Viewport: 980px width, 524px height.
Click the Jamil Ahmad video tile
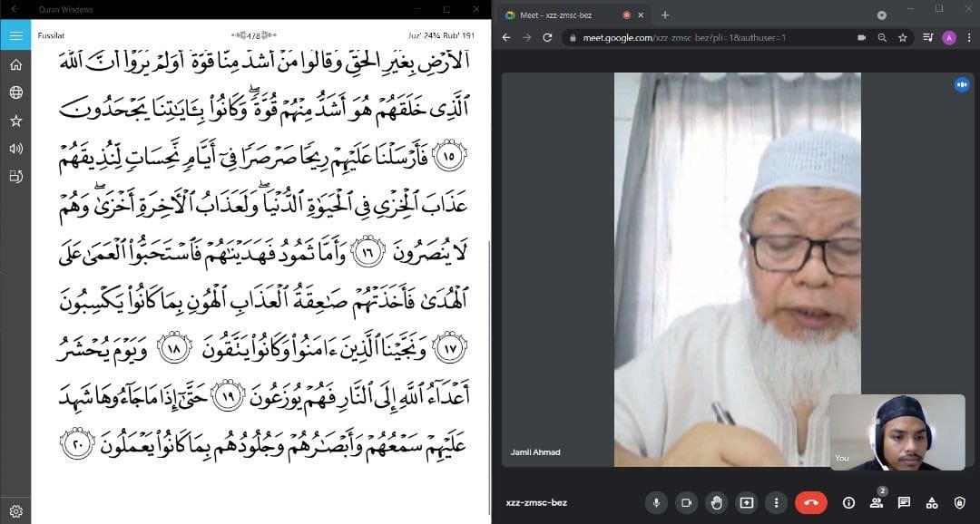point(737,270)
